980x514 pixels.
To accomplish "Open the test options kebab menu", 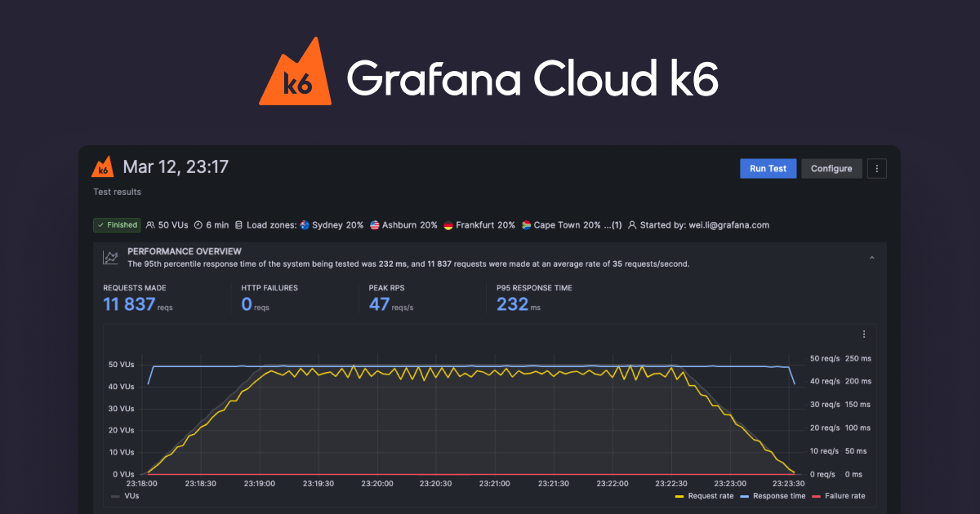I will 877,169.
